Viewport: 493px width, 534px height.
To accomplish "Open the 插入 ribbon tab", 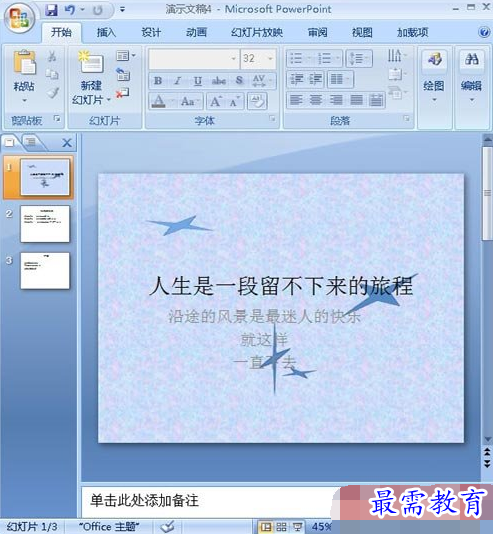I will click(106, 32).
